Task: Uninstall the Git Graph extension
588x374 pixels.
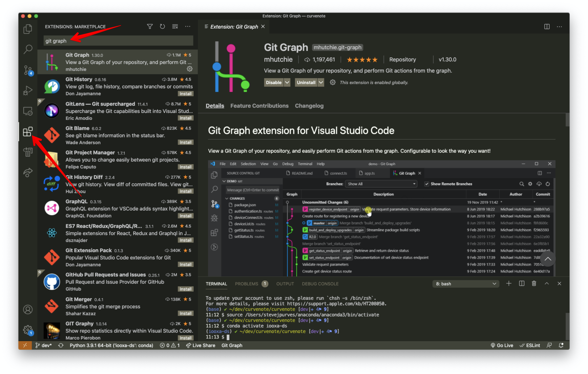Action: click(306, 82)
